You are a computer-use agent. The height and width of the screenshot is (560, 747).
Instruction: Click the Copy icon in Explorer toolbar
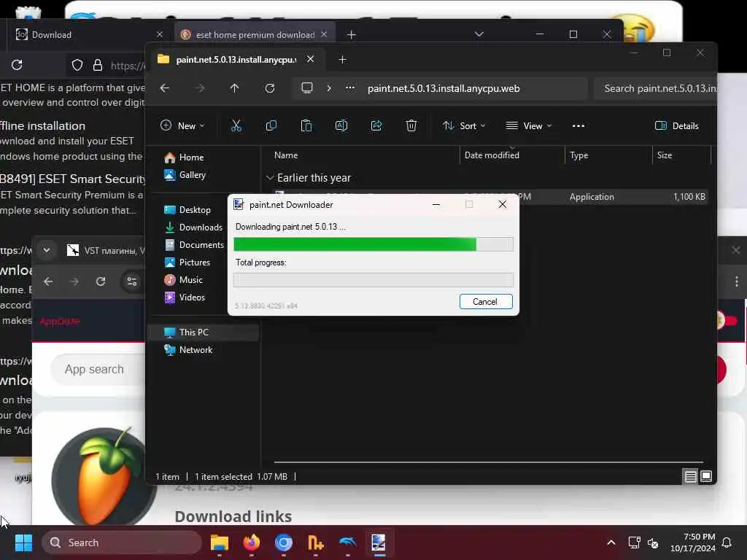[271, 125]
